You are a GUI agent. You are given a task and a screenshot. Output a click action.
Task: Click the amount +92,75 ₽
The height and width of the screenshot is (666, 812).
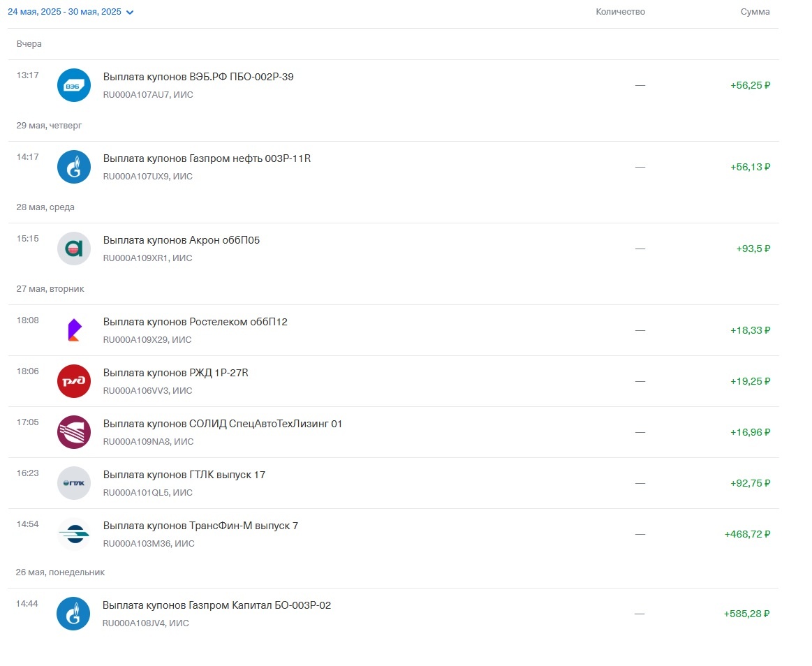click(751, 483)
